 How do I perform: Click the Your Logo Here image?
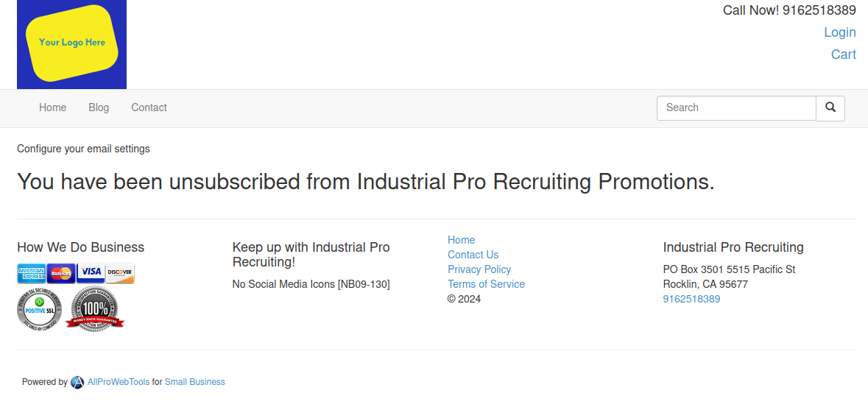(72, 44)
